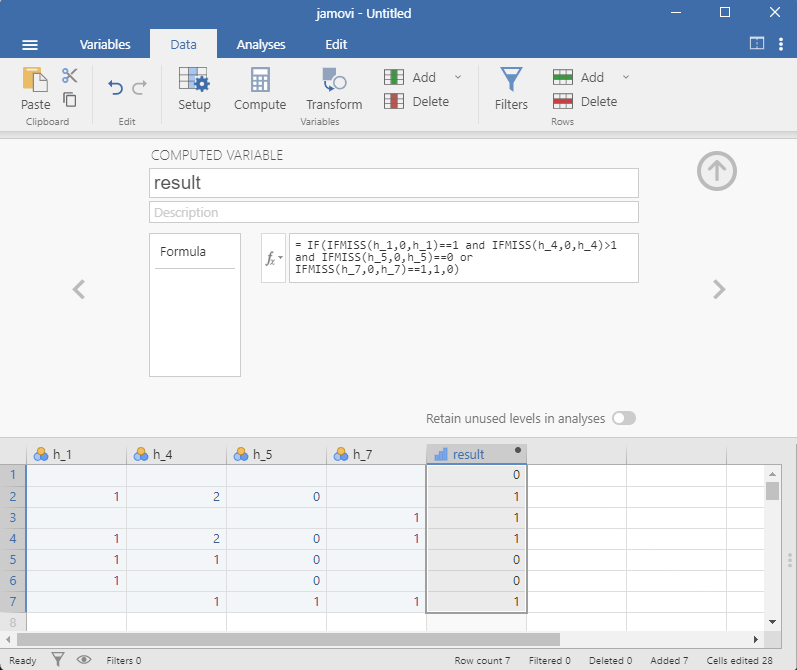Go to the next variable arrow

click(x=717, y=289)
